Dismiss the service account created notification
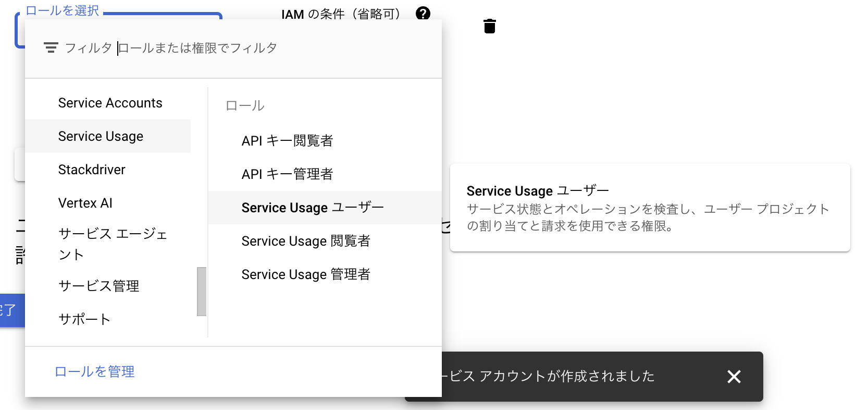This screenshot has height=410, width=868. [x=734, y=377]
